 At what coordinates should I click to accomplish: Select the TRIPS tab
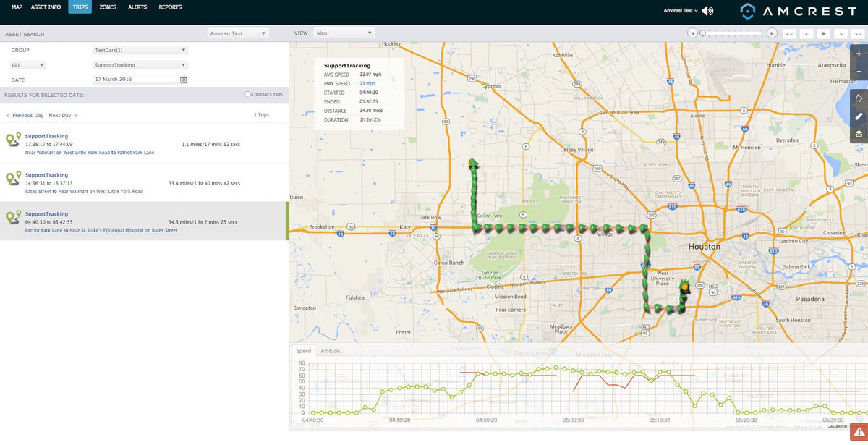(80, 7)
